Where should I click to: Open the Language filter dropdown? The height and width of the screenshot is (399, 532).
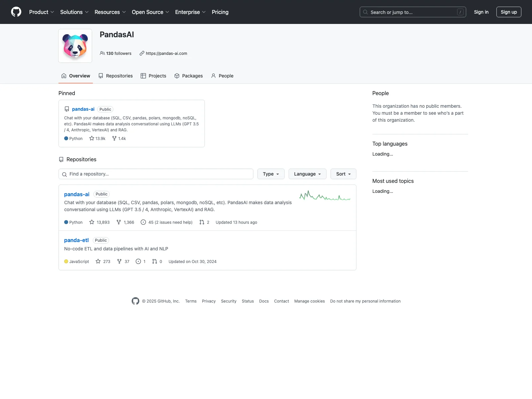[308, 174]
